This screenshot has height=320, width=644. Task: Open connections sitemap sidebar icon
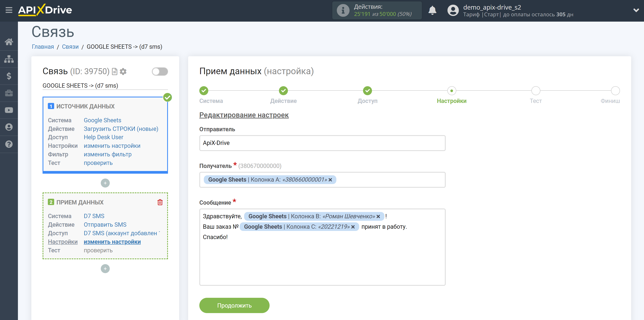[x=9, y=59]
